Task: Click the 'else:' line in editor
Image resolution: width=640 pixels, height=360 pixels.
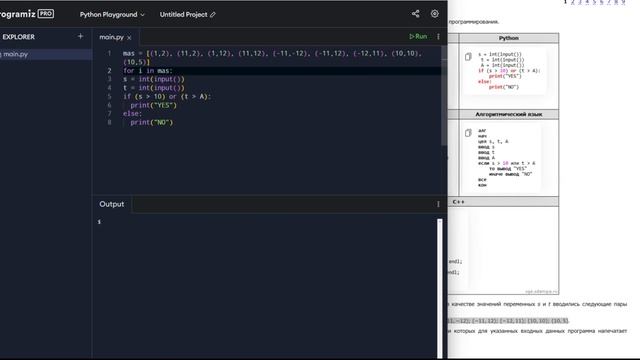Action: pyautogui.click(x=133, y=113)
